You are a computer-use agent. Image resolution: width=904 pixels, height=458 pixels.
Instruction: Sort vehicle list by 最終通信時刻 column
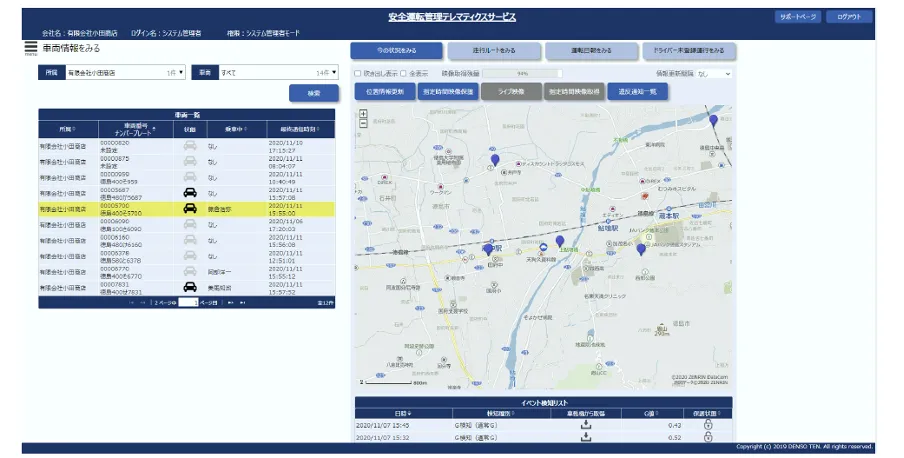pyautogui.click(x=300, y=129)
